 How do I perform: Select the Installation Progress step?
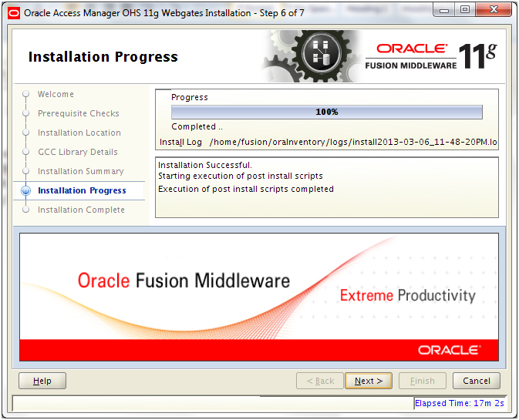point(82,190)
